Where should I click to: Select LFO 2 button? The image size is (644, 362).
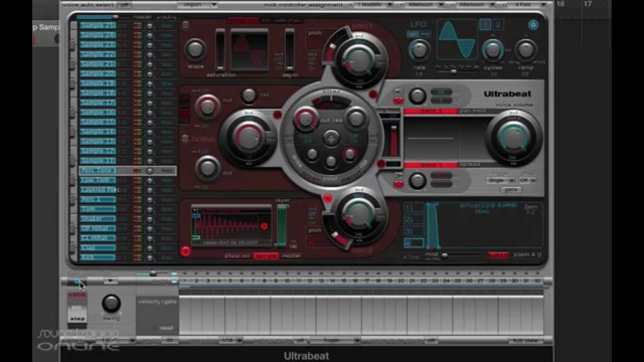tap(498, 25)
